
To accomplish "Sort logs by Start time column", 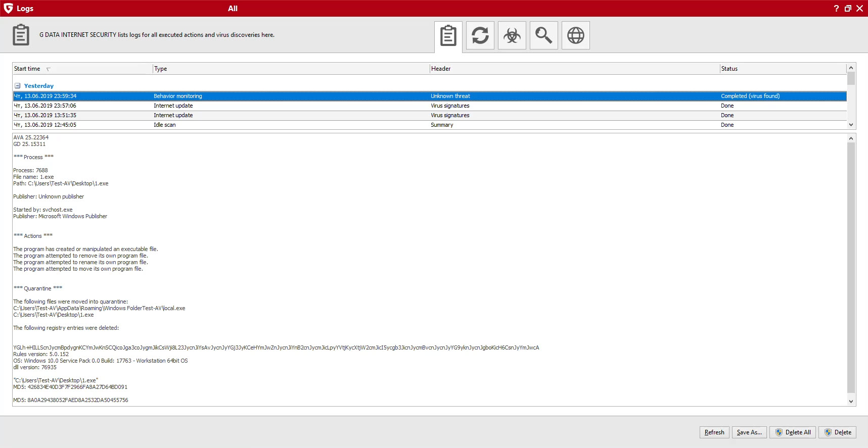I will click(x=82, y=69).
